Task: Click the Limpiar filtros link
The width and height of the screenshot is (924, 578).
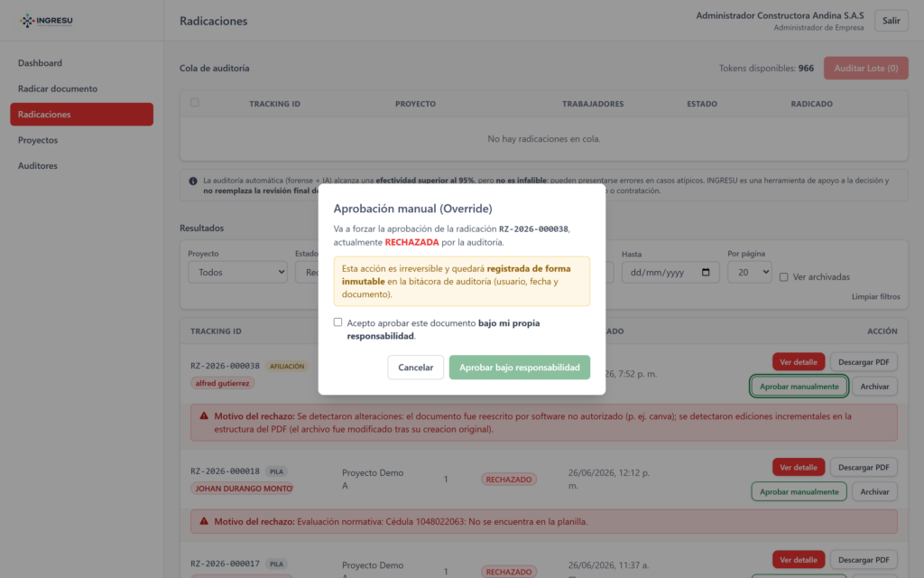Action: point(875,296)
